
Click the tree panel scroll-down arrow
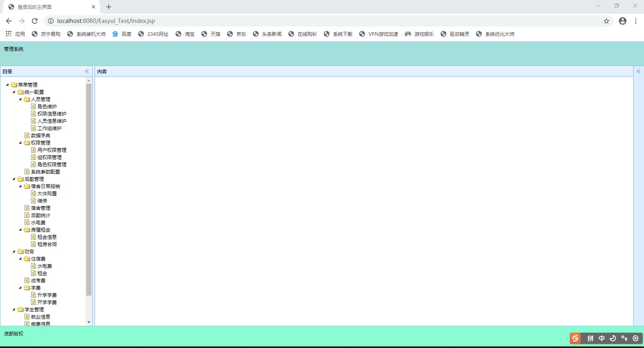pos(89,322)
